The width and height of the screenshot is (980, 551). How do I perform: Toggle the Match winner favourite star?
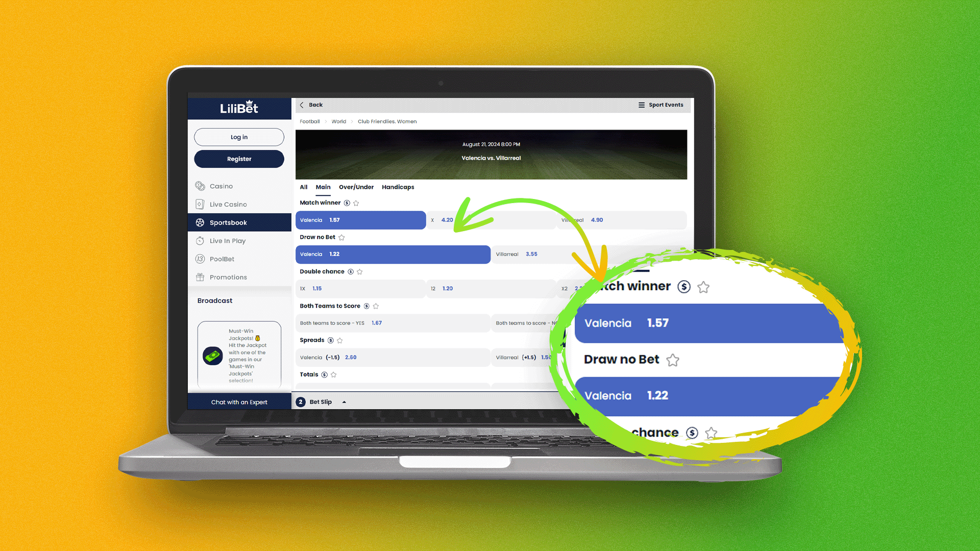click(359, 203)
